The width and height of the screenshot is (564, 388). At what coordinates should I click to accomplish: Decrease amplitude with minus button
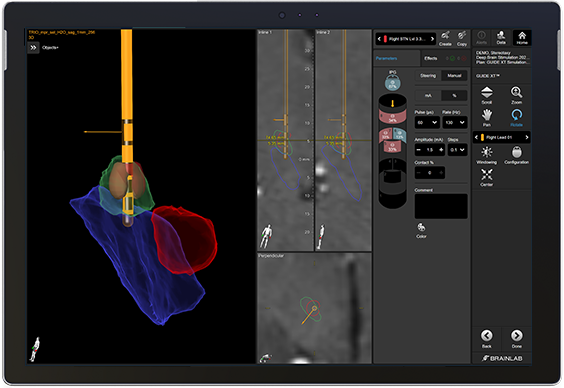(418, 150)
